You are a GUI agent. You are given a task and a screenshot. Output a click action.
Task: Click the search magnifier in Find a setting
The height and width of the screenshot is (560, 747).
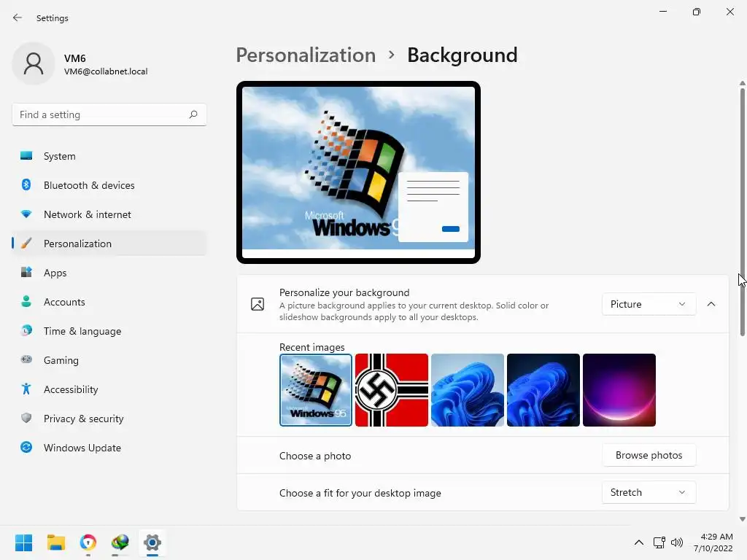193,114
